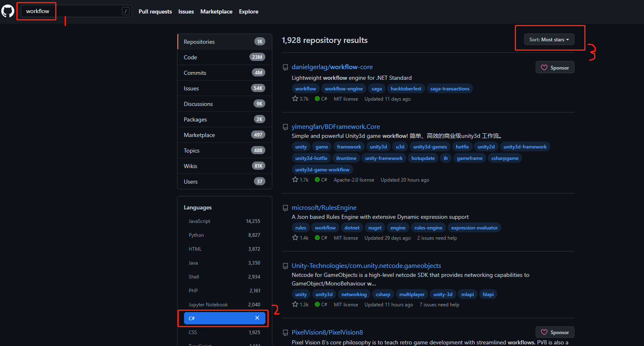Open the multiplayer topic tag
Image resolution: width=644 pixels, height=346 pixels.
tap(412, 294)
